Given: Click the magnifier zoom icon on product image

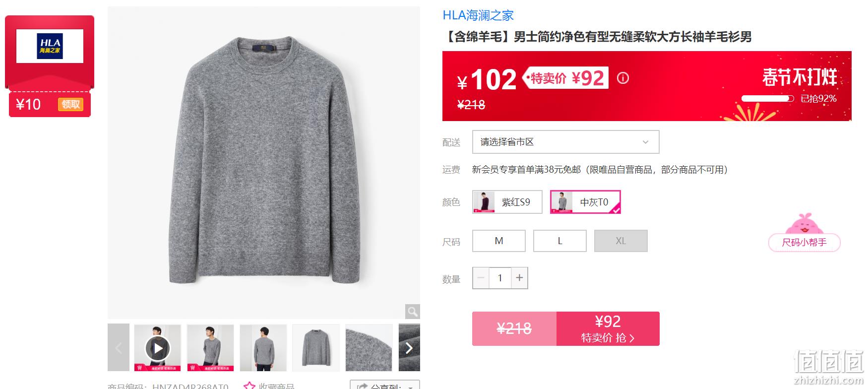Looking at the screenshot, I should pyautogui.click(x=412, y=312).
